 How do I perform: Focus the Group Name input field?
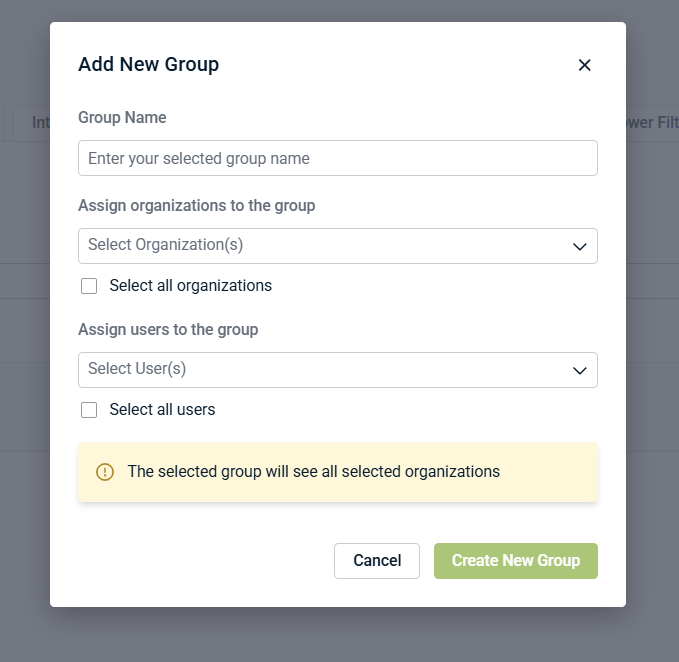pyautogui.click(x=338, y=158)
